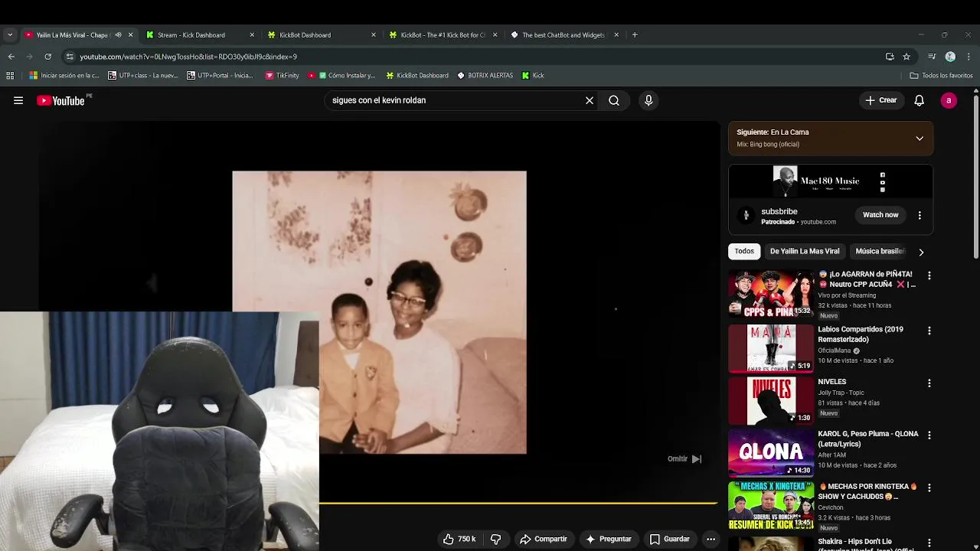
Task: Open the Kick bookmark
Action: point(533,76)
